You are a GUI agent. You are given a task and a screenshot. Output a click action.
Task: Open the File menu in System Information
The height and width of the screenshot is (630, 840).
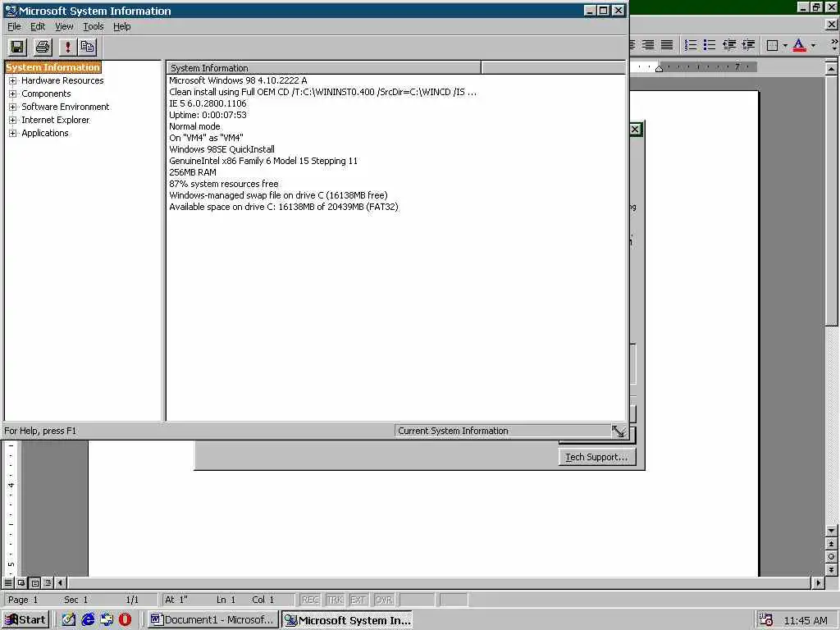14,26
